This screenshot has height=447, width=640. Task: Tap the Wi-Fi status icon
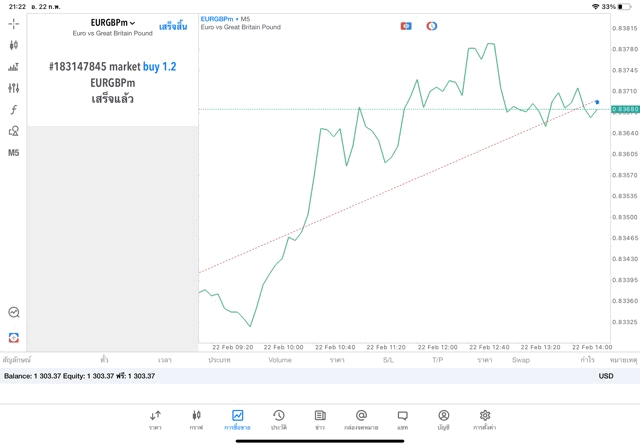(x=595, y=7)
